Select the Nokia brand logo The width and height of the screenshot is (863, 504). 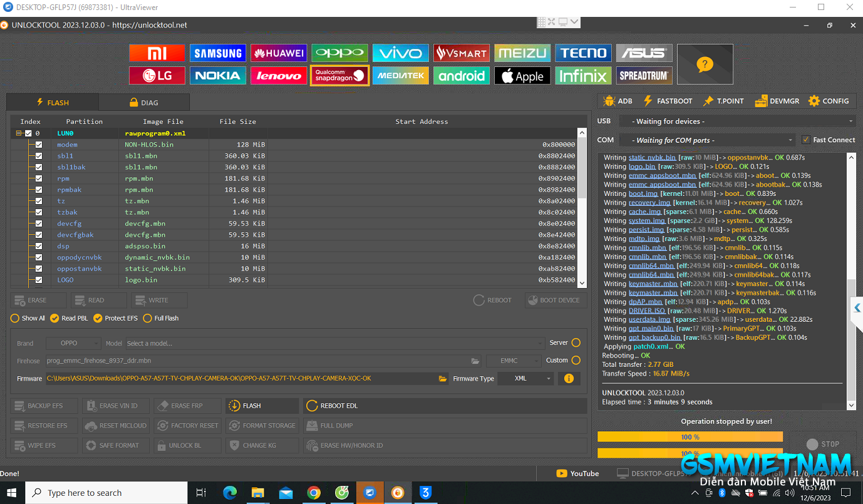[x=218, y=76]
